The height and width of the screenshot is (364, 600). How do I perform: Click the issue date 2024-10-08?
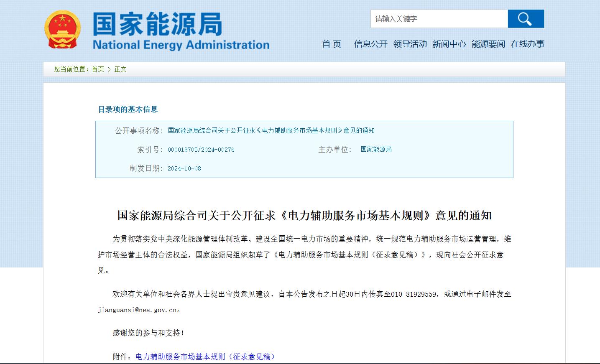point(184,168)
